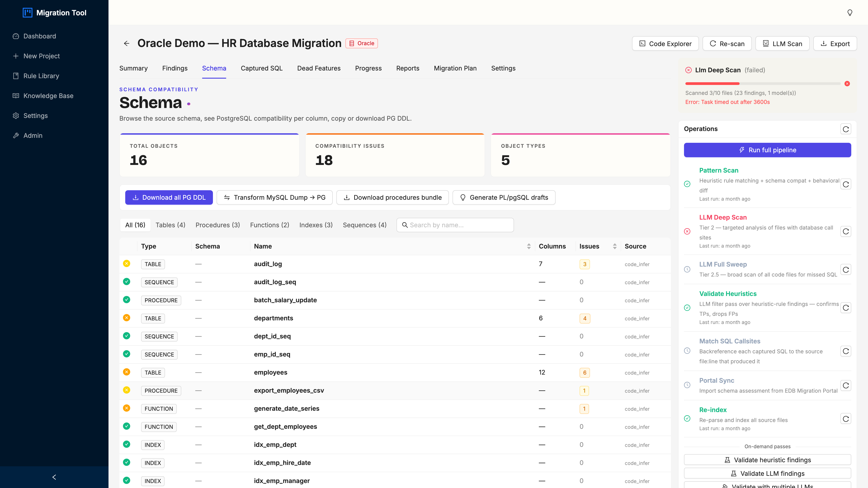Refresh the Operations panel
Viewport: 868px width, 488px height.
click(846, 129)
